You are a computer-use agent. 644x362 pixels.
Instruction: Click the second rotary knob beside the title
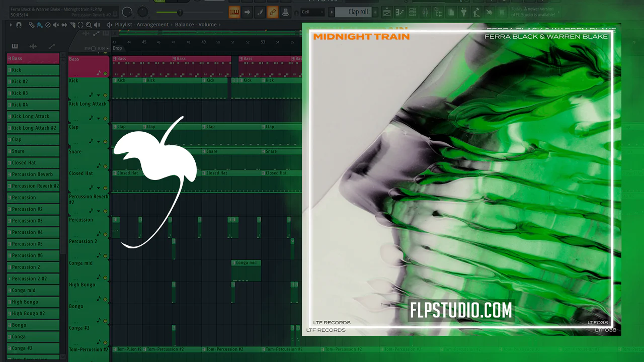click(x=143, y=11)
